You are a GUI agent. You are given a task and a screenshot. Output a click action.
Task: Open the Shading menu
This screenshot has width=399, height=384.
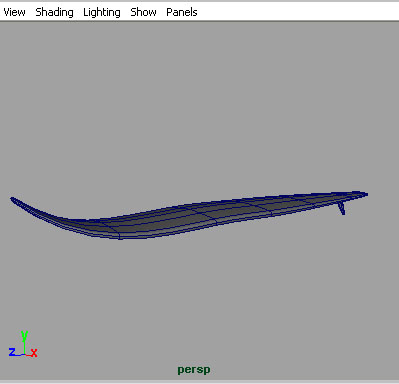[x=54, y=12]
